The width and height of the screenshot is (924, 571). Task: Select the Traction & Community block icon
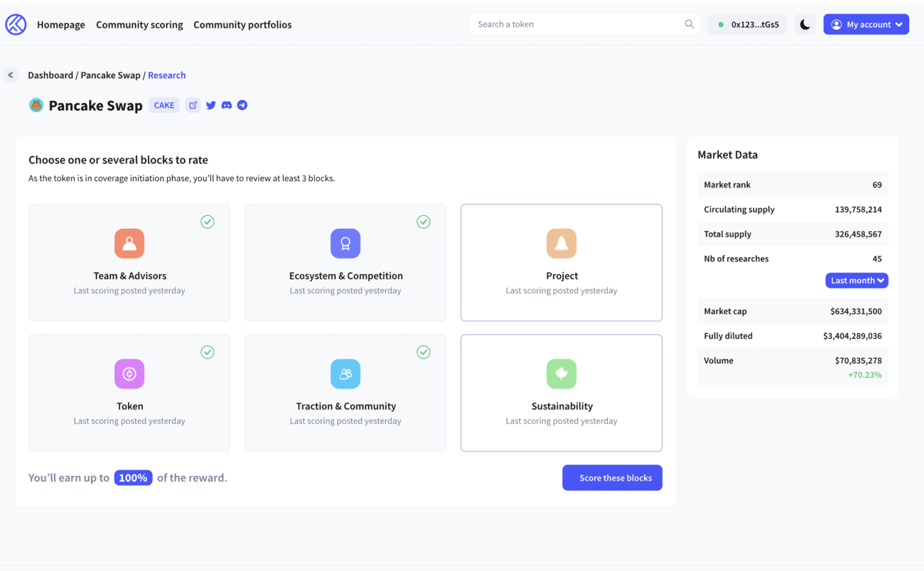345,374
